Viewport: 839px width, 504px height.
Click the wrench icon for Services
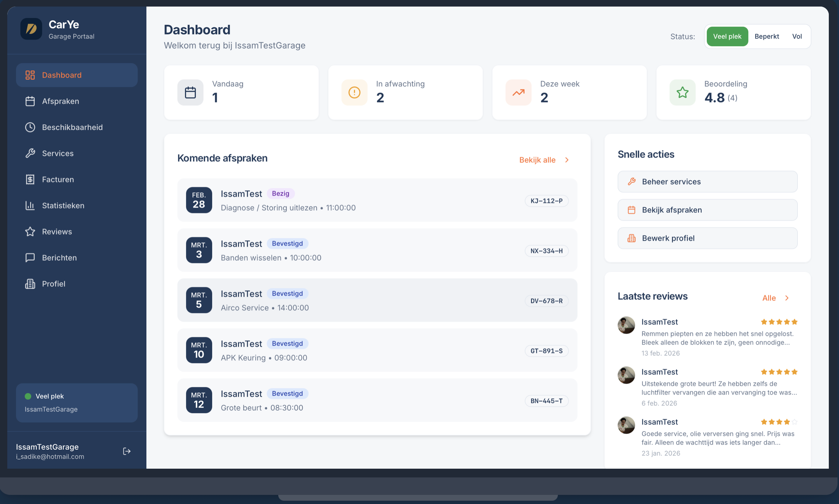pos(30,153)
